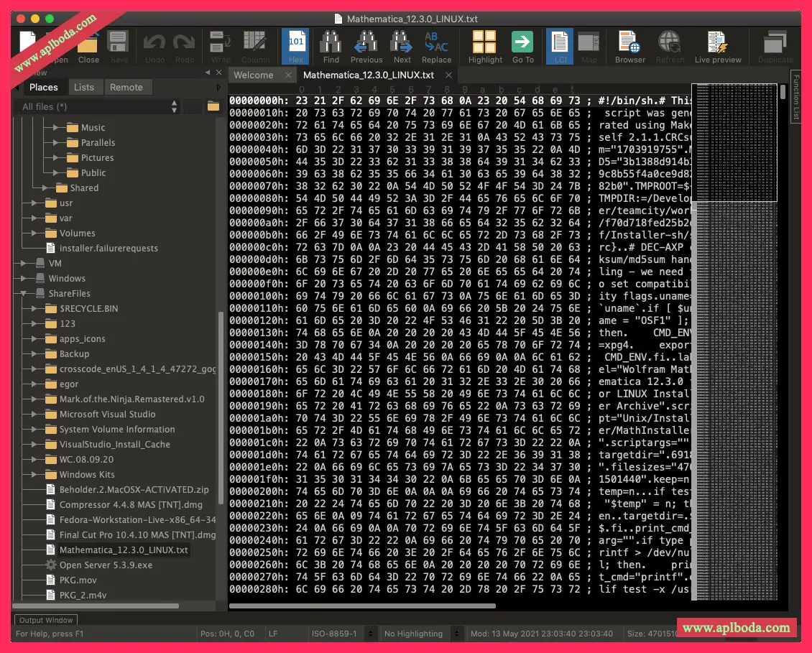812x653 pixels.
Task: Select the Backup folder
Action: coord(74,354)
